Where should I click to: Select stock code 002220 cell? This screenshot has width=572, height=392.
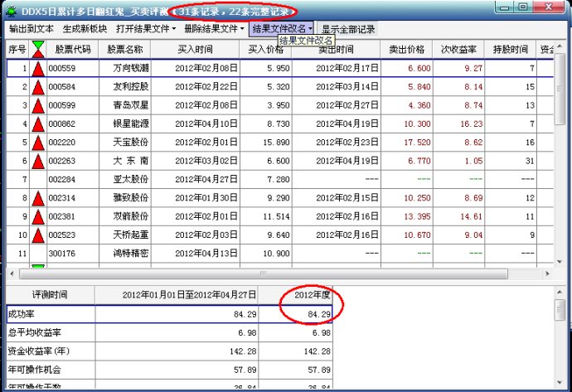[73, 143]
